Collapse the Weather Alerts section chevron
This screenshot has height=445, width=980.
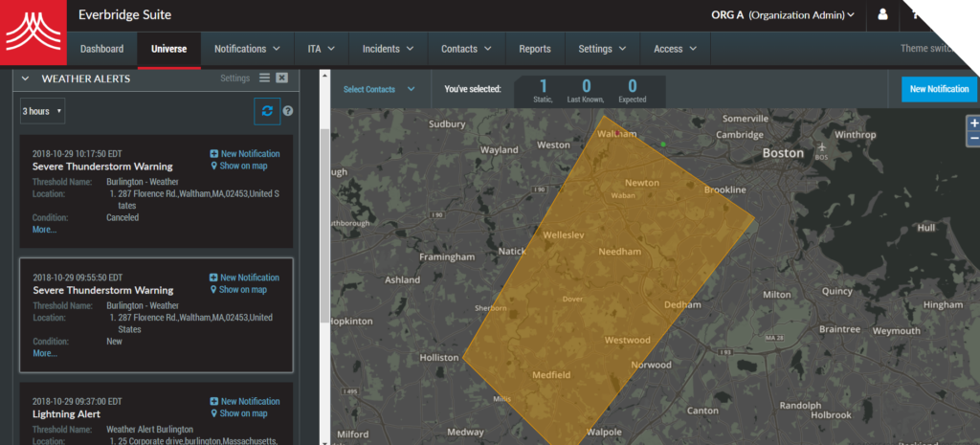pyautogui.click(x=25, y=78)
